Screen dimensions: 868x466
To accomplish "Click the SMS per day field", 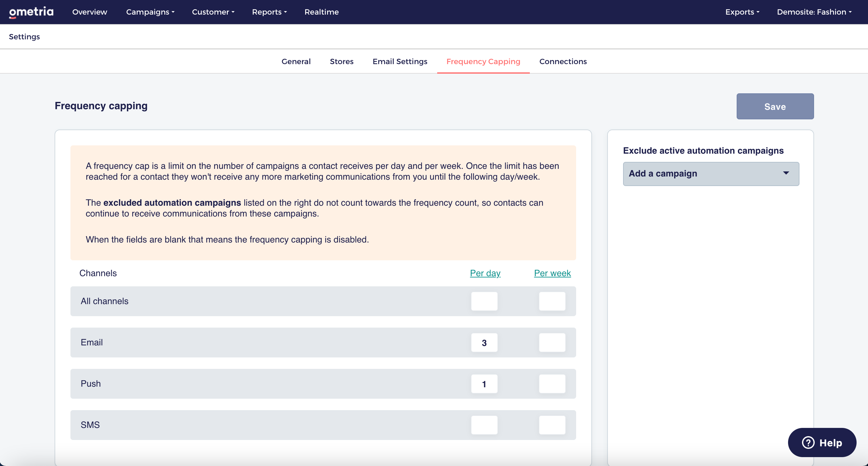I will pos(484,425).
